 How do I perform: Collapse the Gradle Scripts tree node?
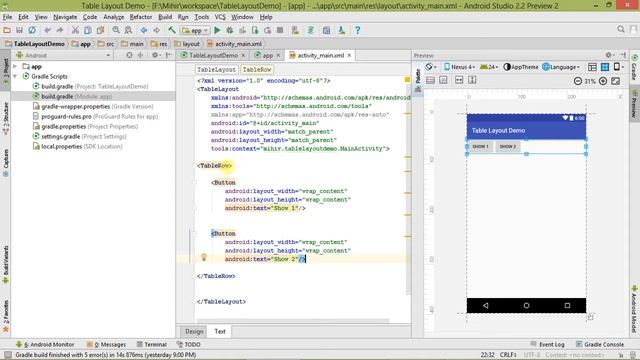(x=15, y=76)
